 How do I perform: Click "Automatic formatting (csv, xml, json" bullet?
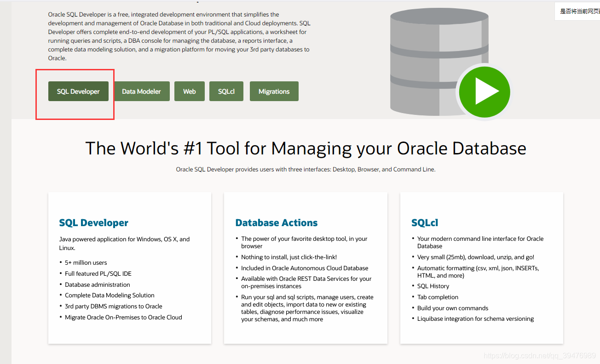click(478, 272)
